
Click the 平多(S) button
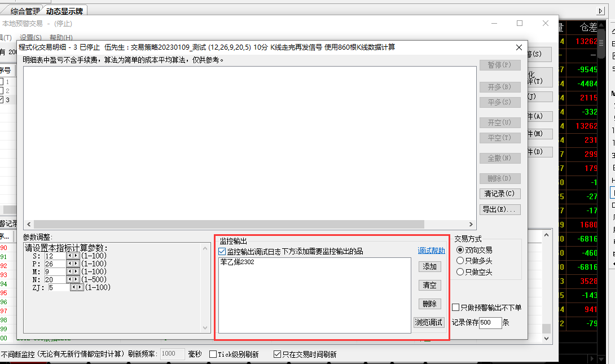pyautogui.click(x=500, y=102)
